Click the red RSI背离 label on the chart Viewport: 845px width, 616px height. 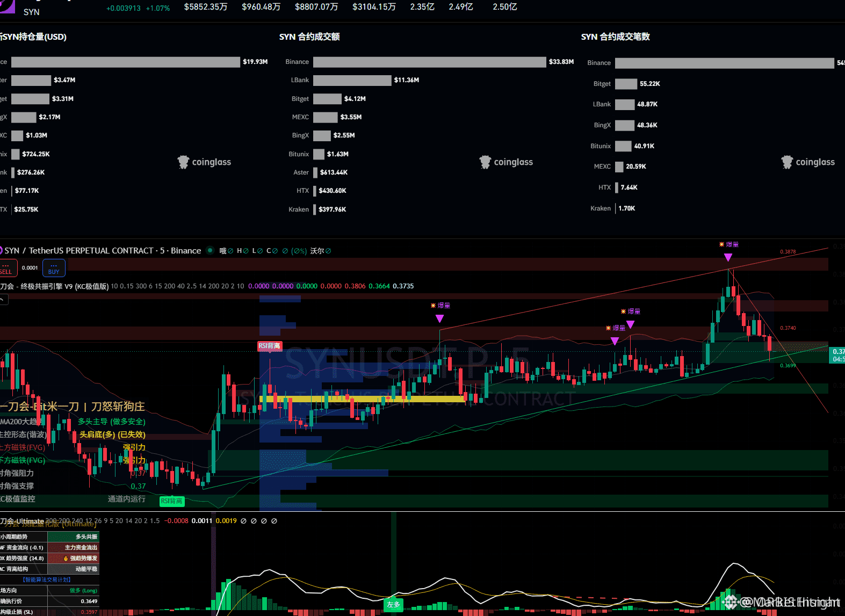pos(270,346)
